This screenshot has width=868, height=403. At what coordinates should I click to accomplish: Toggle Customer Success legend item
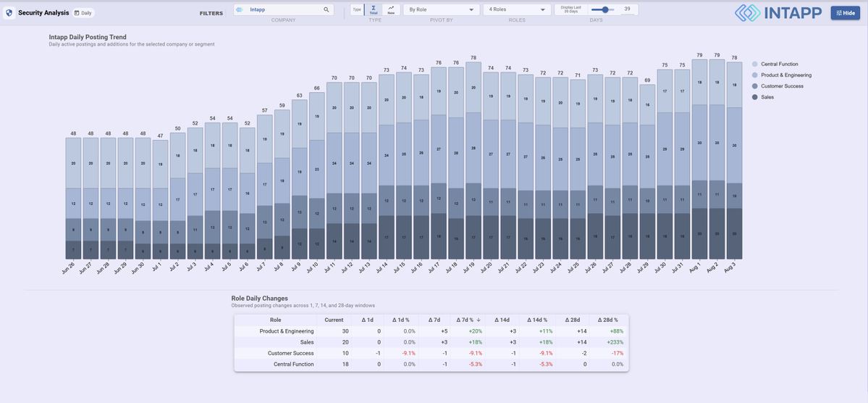click(778, 86)
